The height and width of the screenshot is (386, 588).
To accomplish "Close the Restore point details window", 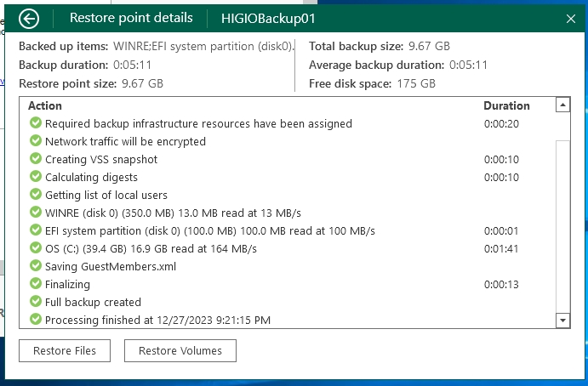I will (570, 18).
